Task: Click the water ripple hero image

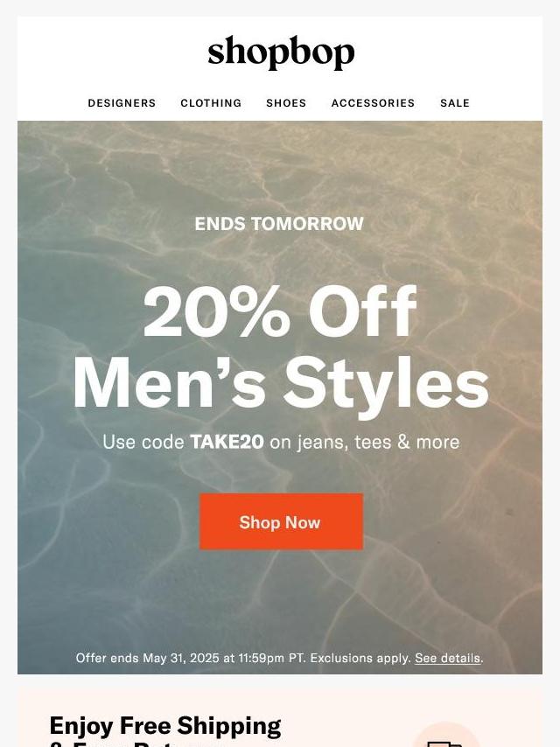Action: pos(280,397)
